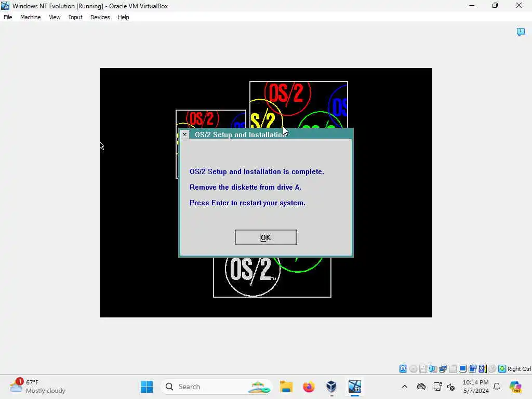
Task: Click the mouse integration status icon
Action: [x=493, y=368]
